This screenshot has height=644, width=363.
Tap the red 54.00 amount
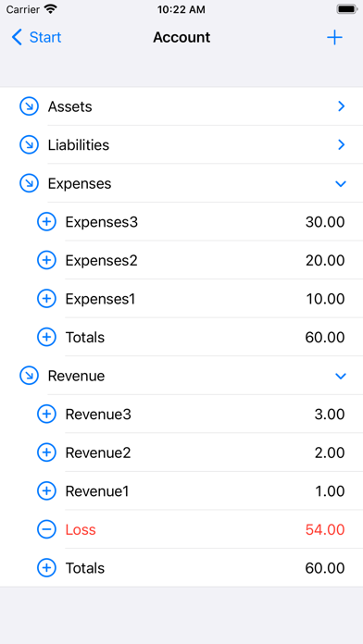point(325,529)
